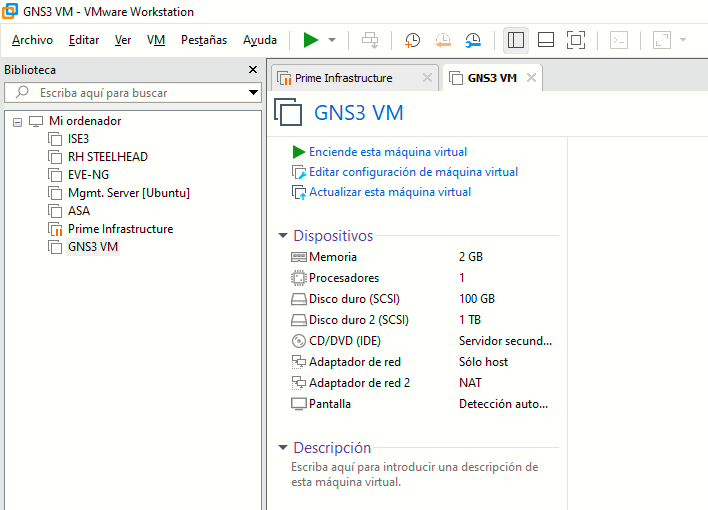Select Prime Infrastructure in the library tree
This screenshot has height=510, width=708.
click(x=121, y=229)
